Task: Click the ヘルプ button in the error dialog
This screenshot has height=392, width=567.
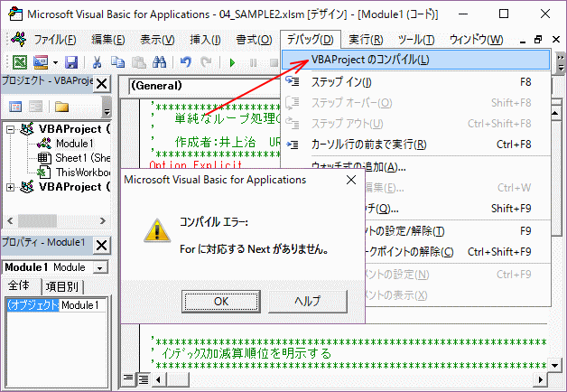Action: (308, 302)
